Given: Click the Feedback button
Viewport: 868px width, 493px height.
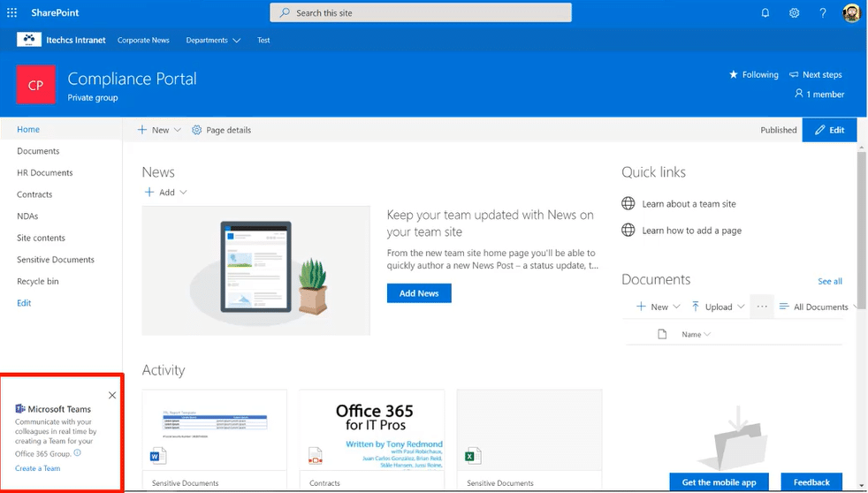Looking at the screenshot, I should (x=811, y=482).
